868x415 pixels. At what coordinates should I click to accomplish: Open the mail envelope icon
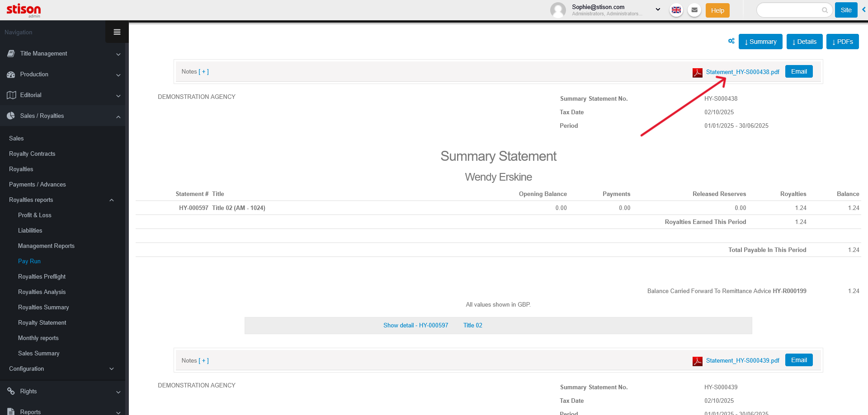(694, 10)
